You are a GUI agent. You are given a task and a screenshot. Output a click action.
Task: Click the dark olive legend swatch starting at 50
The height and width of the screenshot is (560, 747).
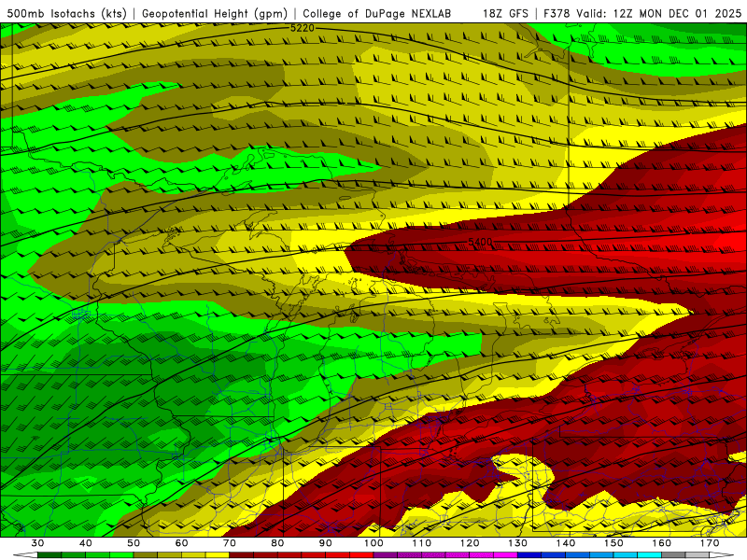coord(146,555)
